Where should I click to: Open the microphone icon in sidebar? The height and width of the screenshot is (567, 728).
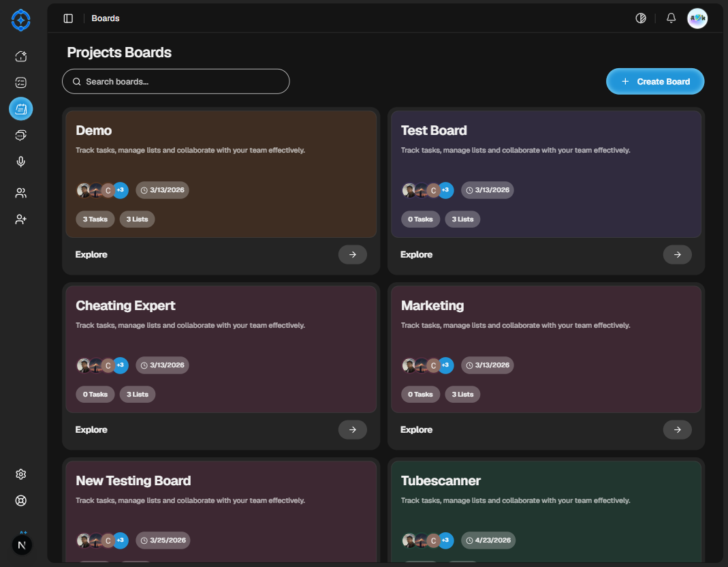(x=21, y=162)
